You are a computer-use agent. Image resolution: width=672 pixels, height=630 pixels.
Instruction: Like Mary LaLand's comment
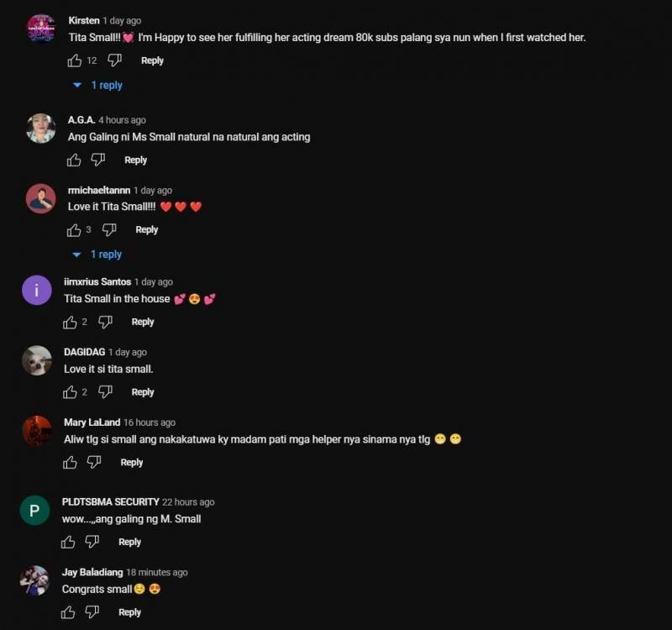pos(70,463)
